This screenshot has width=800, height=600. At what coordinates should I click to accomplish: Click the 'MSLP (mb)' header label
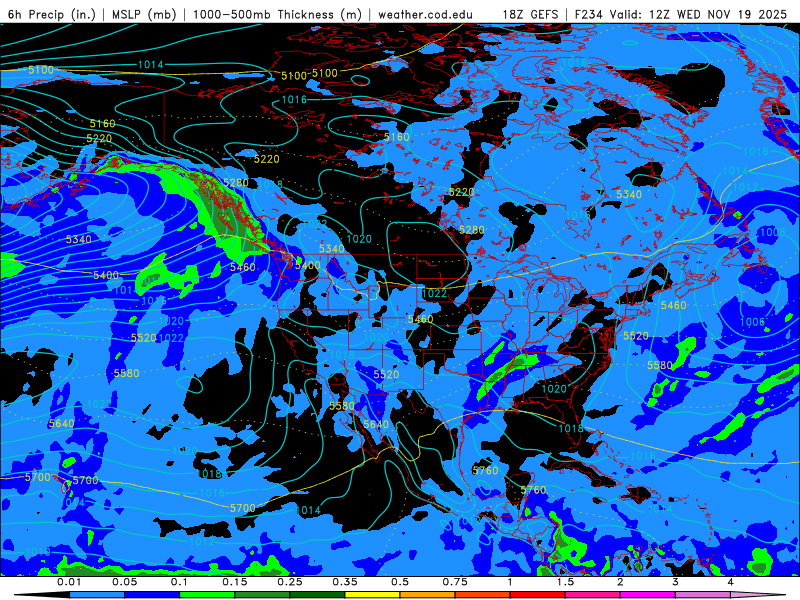point(144,14)
